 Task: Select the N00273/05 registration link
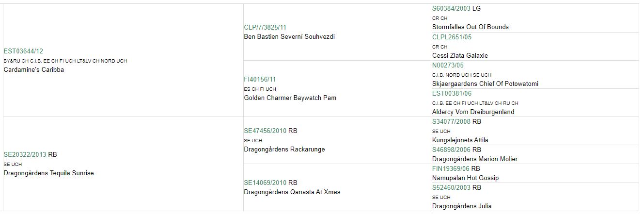(448, 65)
